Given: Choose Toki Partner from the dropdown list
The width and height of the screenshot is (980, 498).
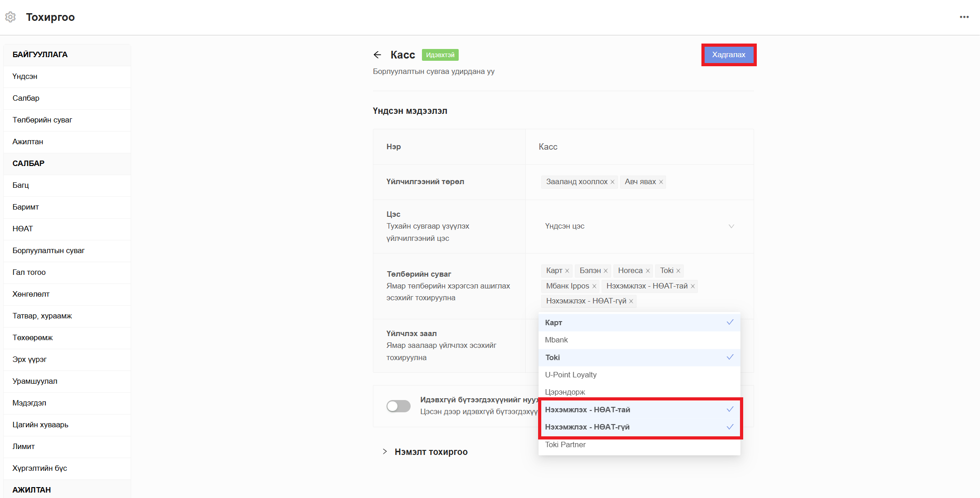Looking at the screenshot, I should [565, 444].
